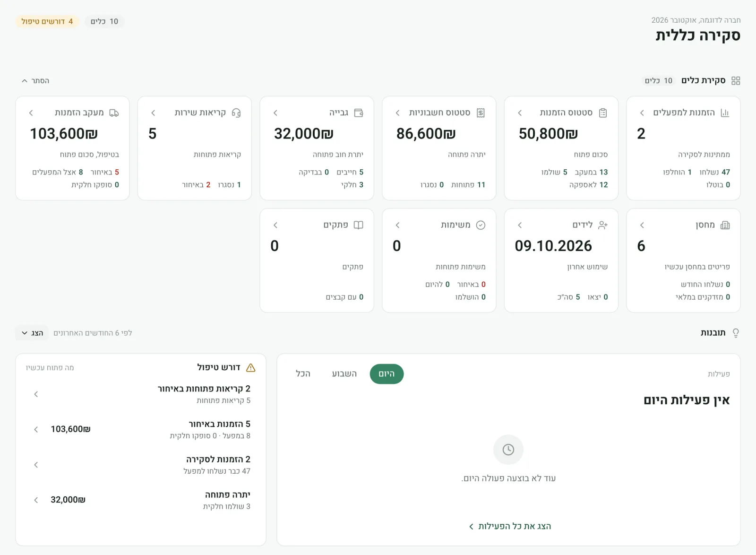This screenshot has height=555, width=756.
Task: Click the 86,600₪ value on סטטוס חשבוניות card
Action: [x=426, y=134]
